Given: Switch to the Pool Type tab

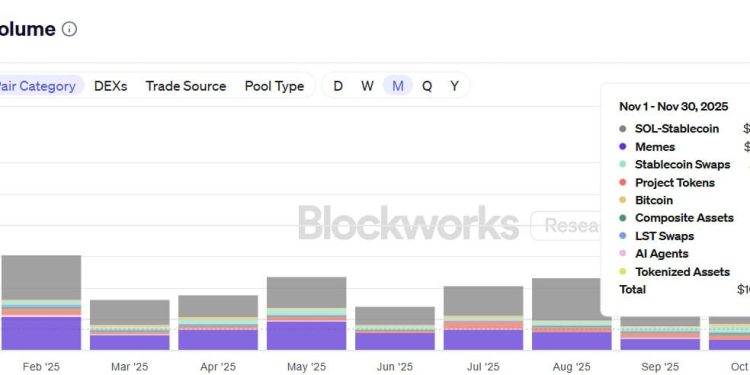Looking at the screenshot, I should pyautogui.click(x=275, y=86).
